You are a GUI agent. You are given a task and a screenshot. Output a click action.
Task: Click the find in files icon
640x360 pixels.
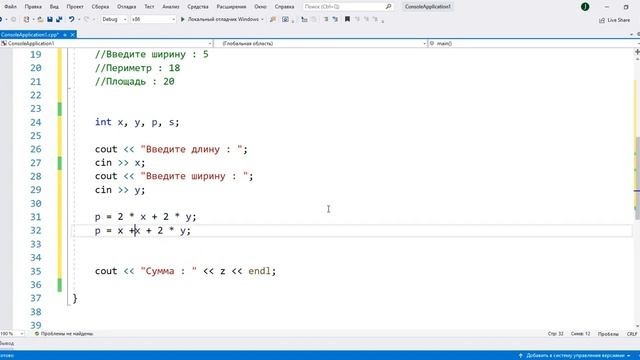pyautogui.click(x=273, y=19)
